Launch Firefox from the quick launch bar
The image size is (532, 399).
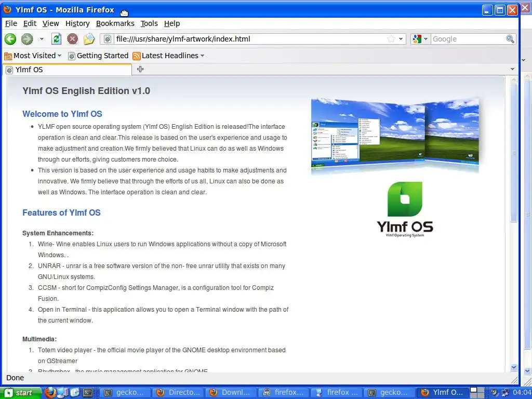point(50,393)
